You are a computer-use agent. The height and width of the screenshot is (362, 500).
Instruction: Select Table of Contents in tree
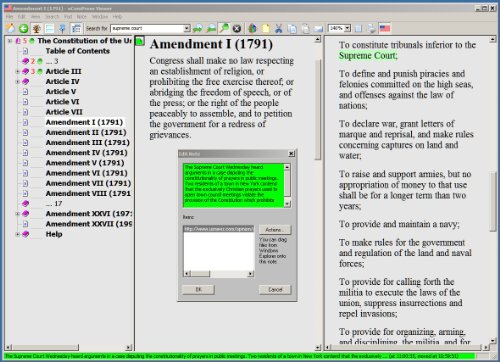point(78,51)
